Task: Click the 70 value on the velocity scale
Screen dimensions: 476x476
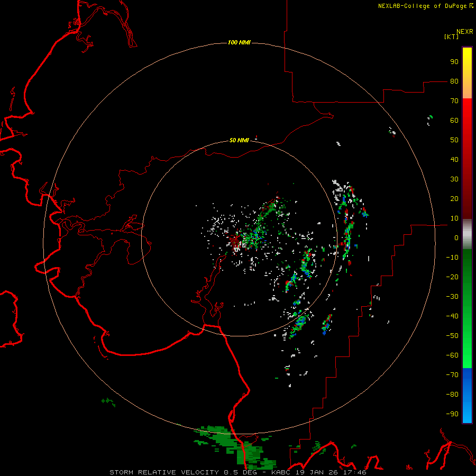Action: click(454, 101)
